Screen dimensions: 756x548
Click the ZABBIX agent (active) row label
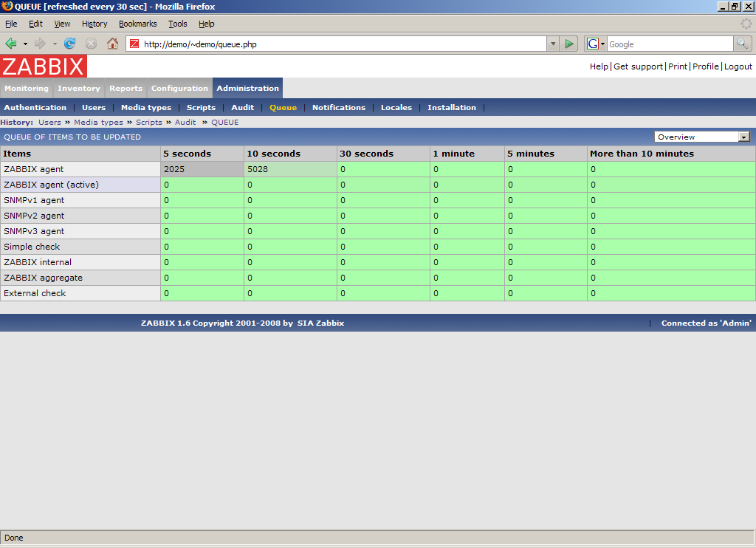(51, 185)
